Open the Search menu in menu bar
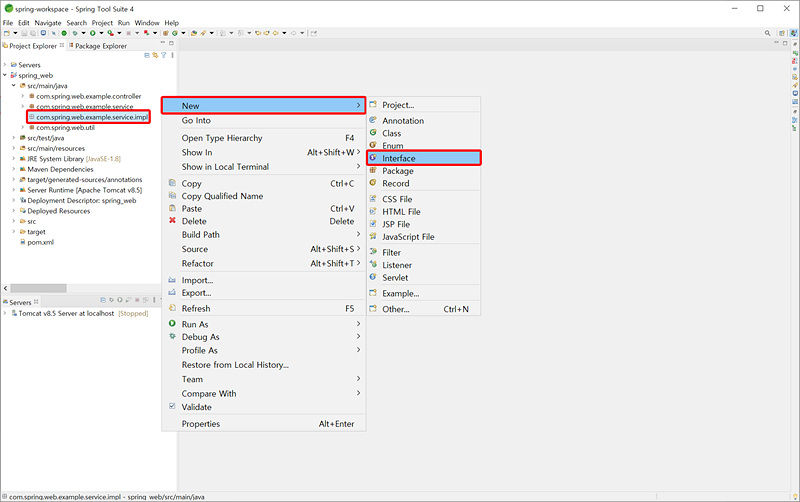Image resolution: width=800 pixels, height=502 pixels. point(77,23)
